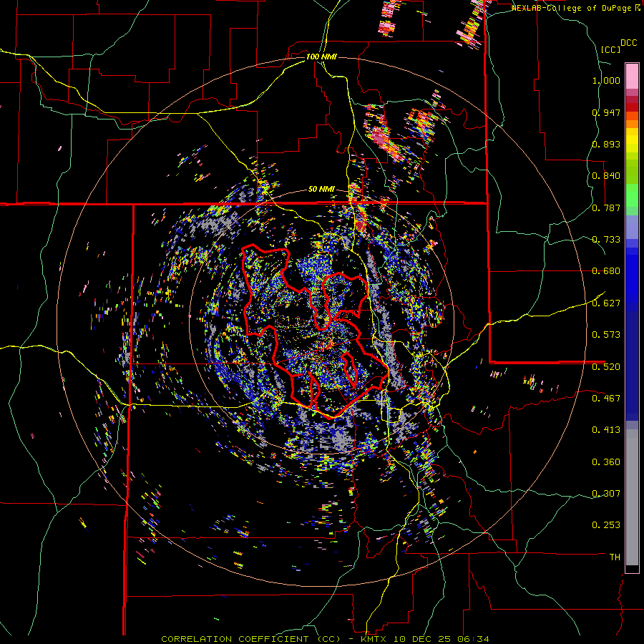Viewport: 644px width, 644px height.
Task: Click the 0.840 scale value
Action: [606, 176]
